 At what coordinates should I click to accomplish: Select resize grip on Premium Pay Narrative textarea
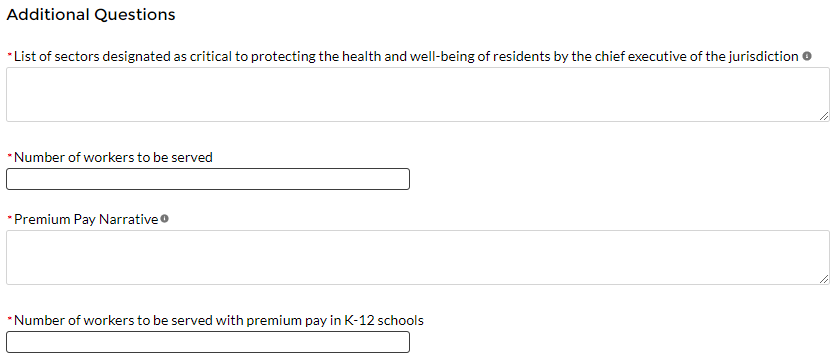click(824, 279)
